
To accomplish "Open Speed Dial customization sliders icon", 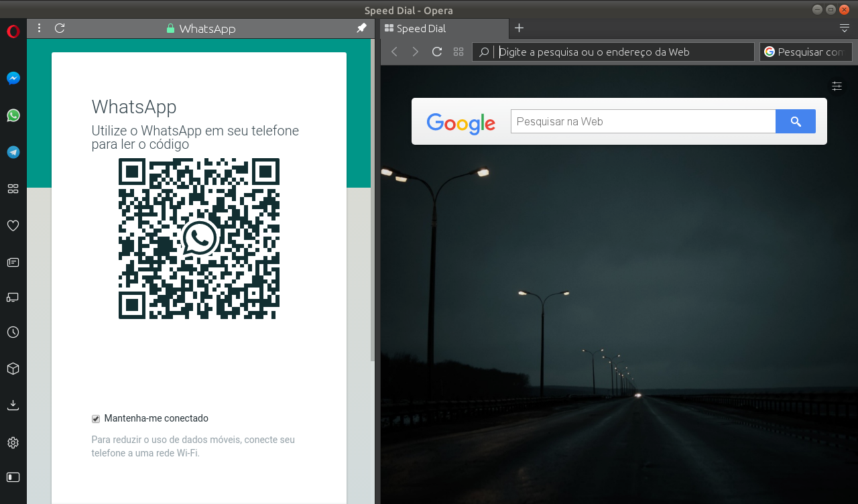I will [837, 86].
